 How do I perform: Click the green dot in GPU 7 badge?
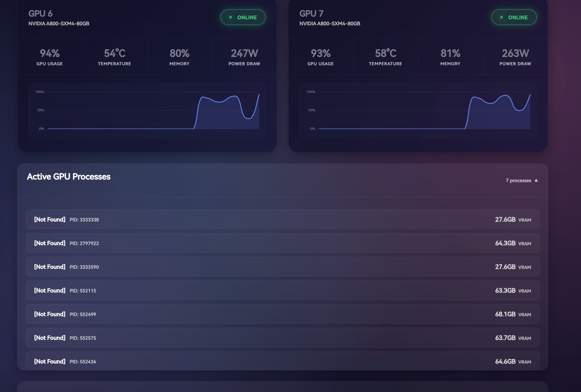point(501,17)
